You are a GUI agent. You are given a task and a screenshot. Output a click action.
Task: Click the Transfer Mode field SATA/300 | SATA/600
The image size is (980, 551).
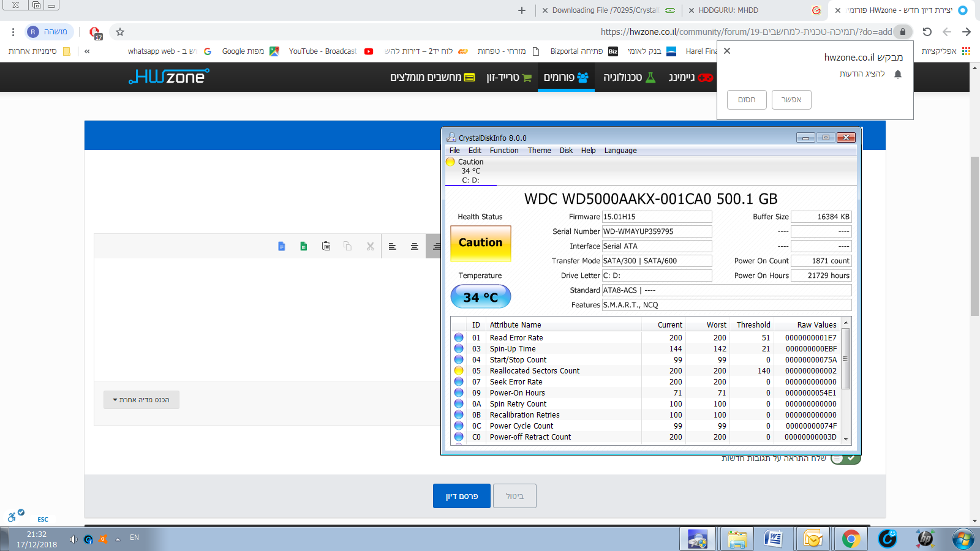click(x=657, y=261)
